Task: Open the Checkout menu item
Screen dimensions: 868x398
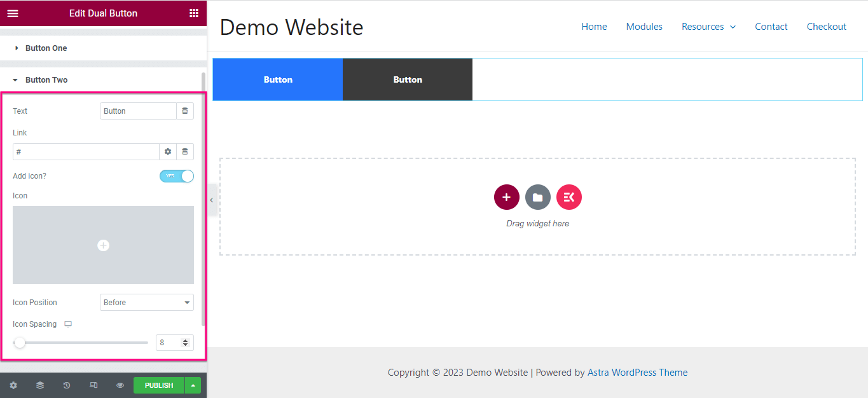Action: (827, 27)
